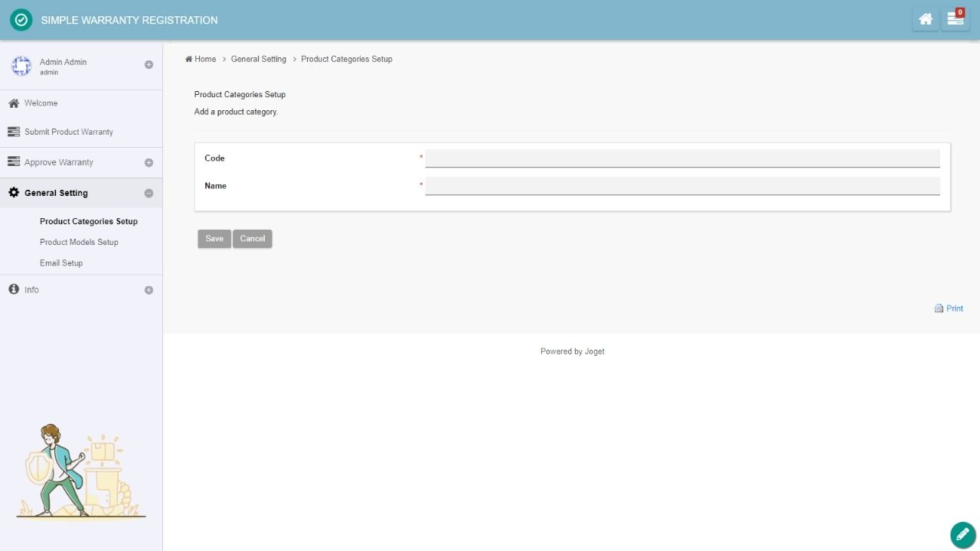Viewport: 980px width, 551px height.
Task: Click the Info circle icon in sidebar
Action: coord(14,289)
